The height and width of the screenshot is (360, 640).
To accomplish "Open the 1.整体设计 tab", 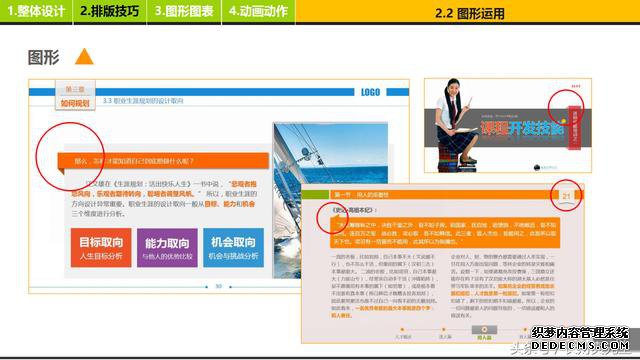I will click(36, 11).
